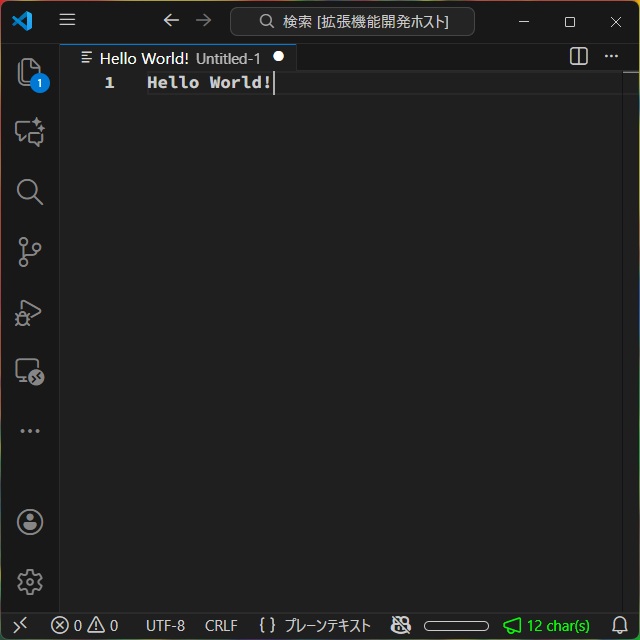Open the Explorer view in activity bar
640x640 pixels.
[30, 73]
